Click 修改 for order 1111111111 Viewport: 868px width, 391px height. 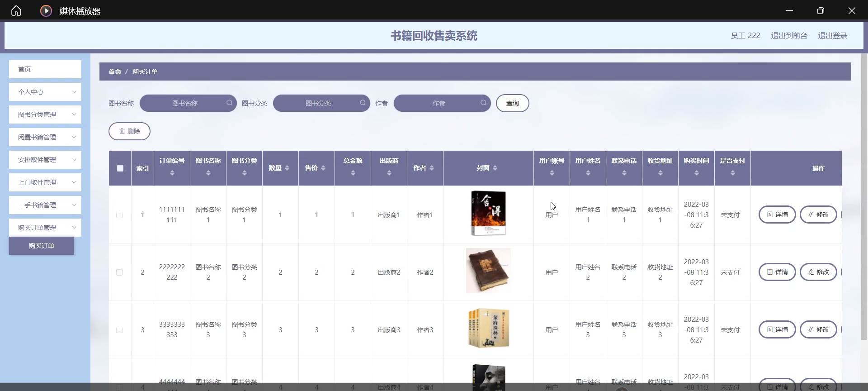pyautogui.click(x=818, y=215)
